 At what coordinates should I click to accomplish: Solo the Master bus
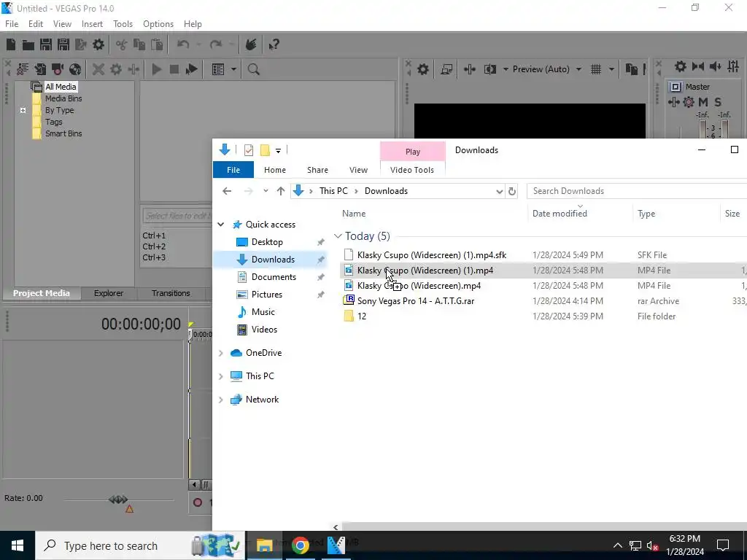(718, 102)
